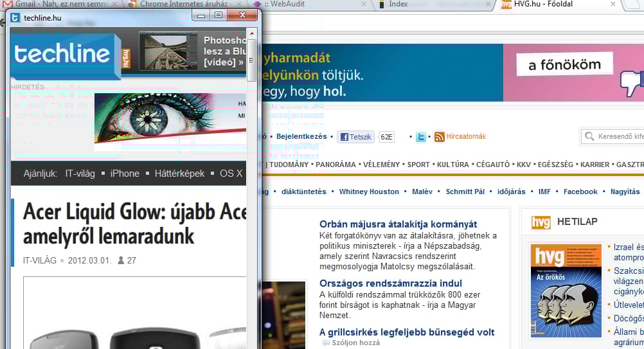Click the thumbs-down icon in HVG ad
Screen dimensions: 644x349
(x=632, y=84)
